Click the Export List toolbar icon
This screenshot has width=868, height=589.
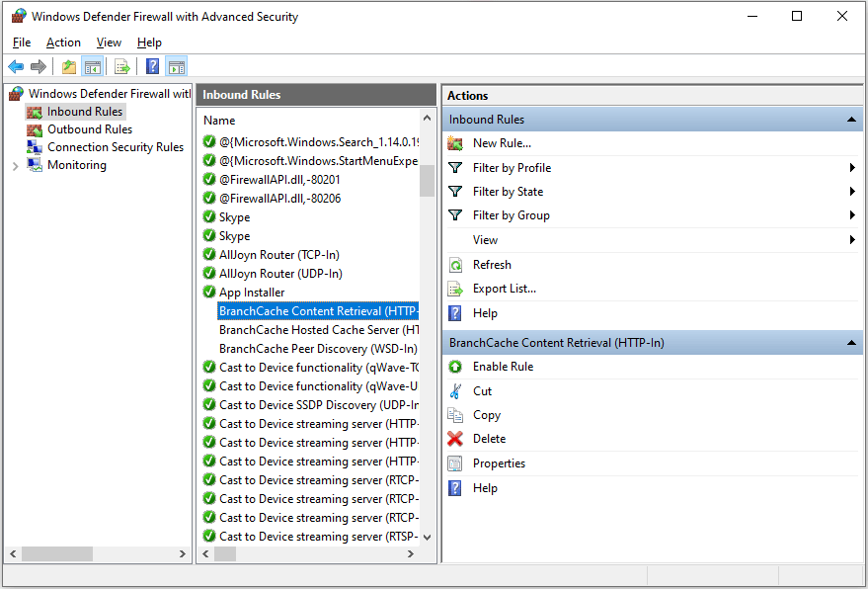tap(122, 67)
